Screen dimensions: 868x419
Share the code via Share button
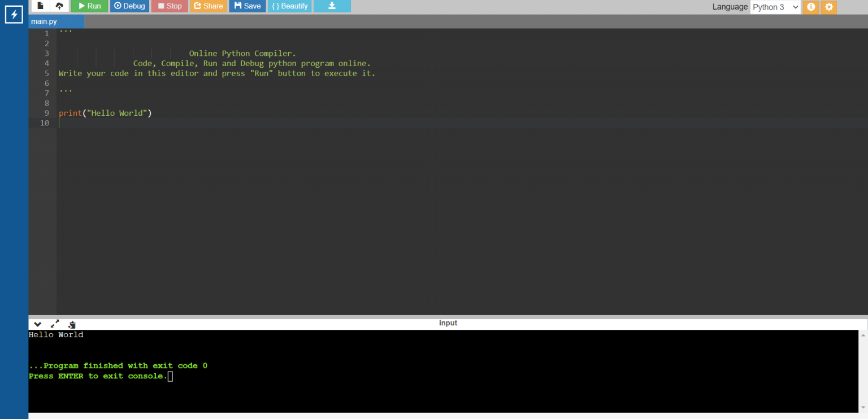click(x=209, y=6)
